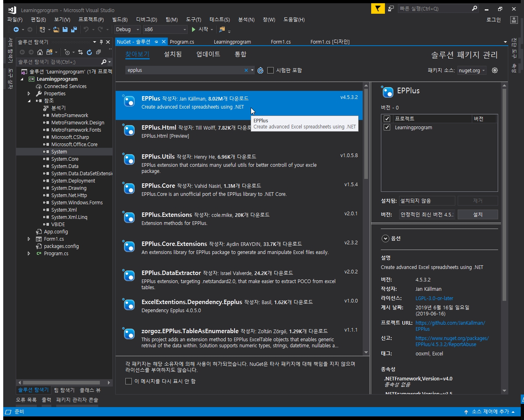The width and height of the screenshot is (524, 420).
Task: Open the Debug configuration dropdown
Action: pos(127,29)
